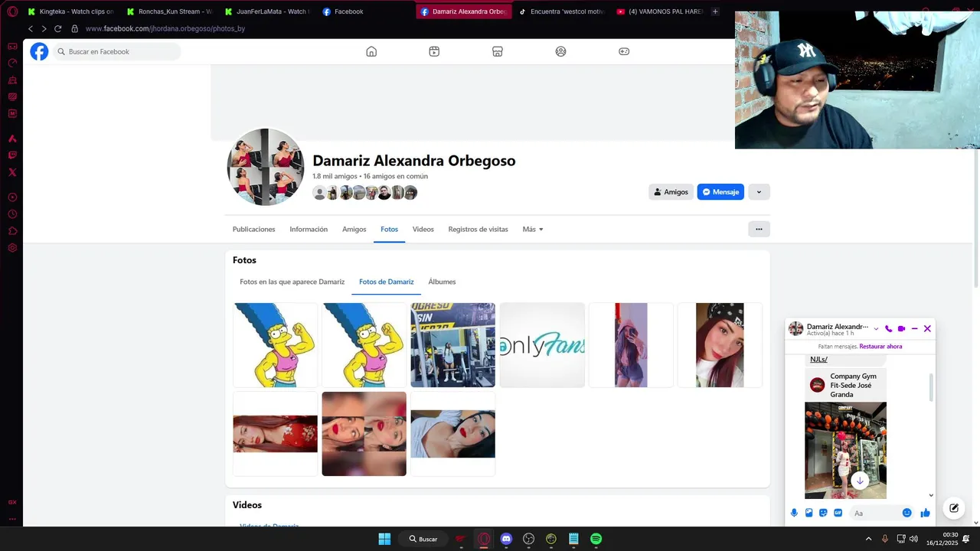Open chat options chevron beside Damariz name

tap(877, 328)
